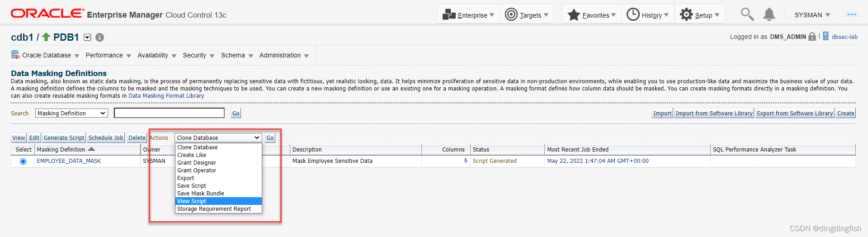Focus the masking definition search text field
The height and width of the screenshot is (237, 868).
(169, 113)
